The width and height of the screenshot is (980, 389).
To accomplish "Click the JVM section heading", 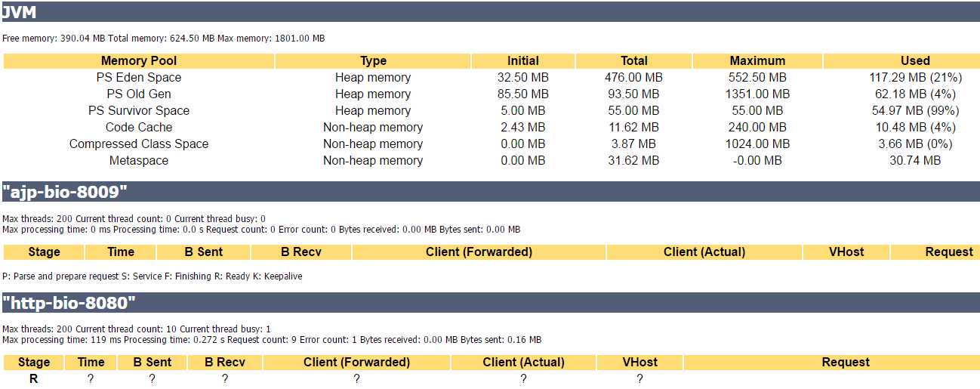I will [x=20, y=12].
